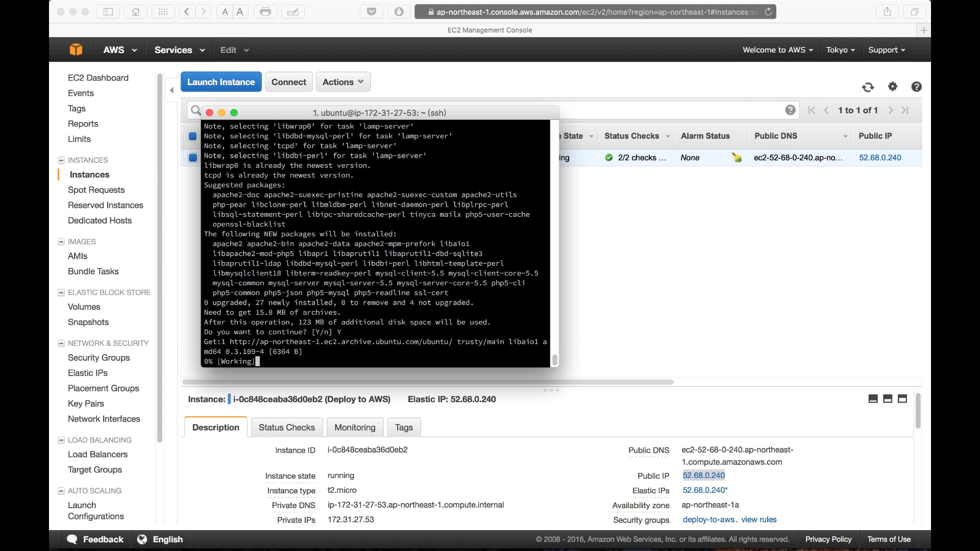Image resolution: width=980 pixels, height=551 pixels.
Task: Open the Tokyo region dropdown
Action: click(840, 50)
